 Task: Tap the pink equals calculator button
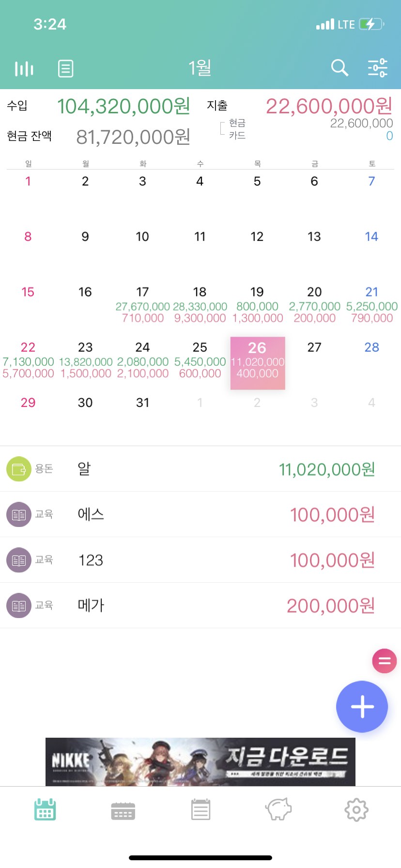click(385, 661)
